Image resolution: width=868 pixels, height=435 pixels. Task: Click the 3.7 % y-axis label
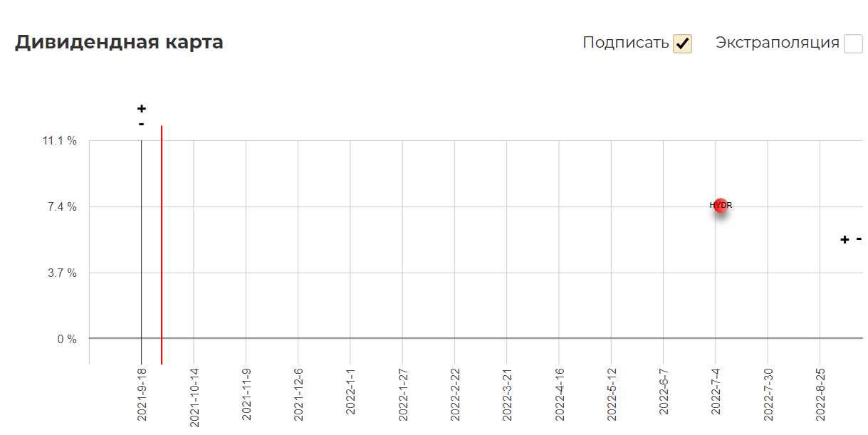coord(63,273)
